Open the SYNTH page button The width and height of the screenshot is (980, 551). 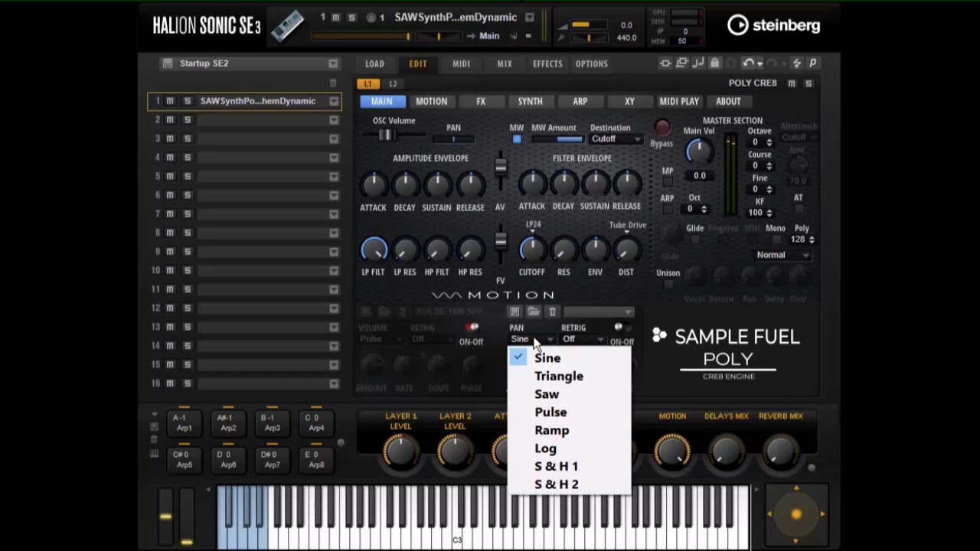[530, 101]
